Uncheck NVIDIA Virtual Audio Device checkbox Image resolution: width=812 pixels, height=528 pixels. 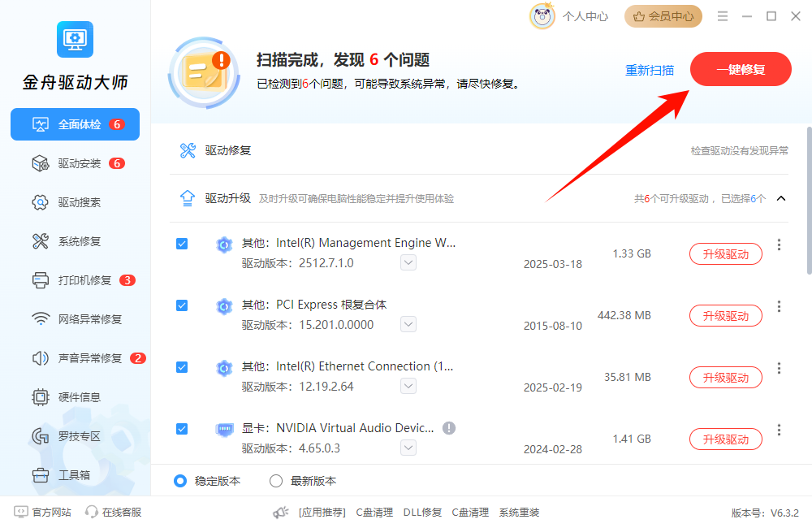point(182,429)
